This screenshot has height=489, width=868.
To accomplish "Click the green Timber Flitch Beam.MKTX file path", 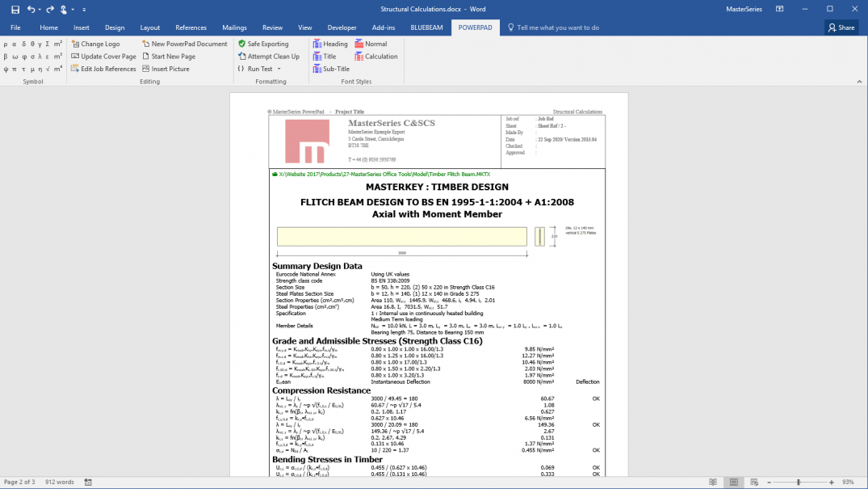I will 384,174.
